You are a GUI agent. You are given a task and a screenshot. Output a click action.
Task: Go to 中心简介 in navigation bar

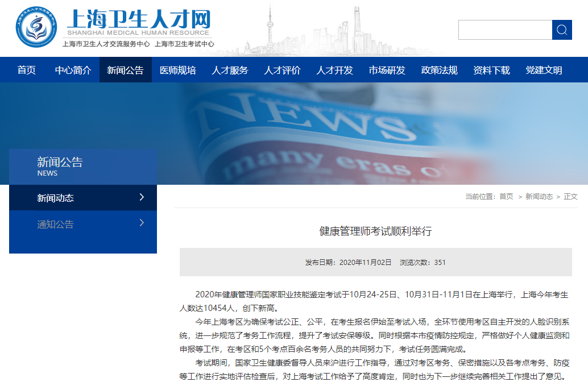click(73, 70)
